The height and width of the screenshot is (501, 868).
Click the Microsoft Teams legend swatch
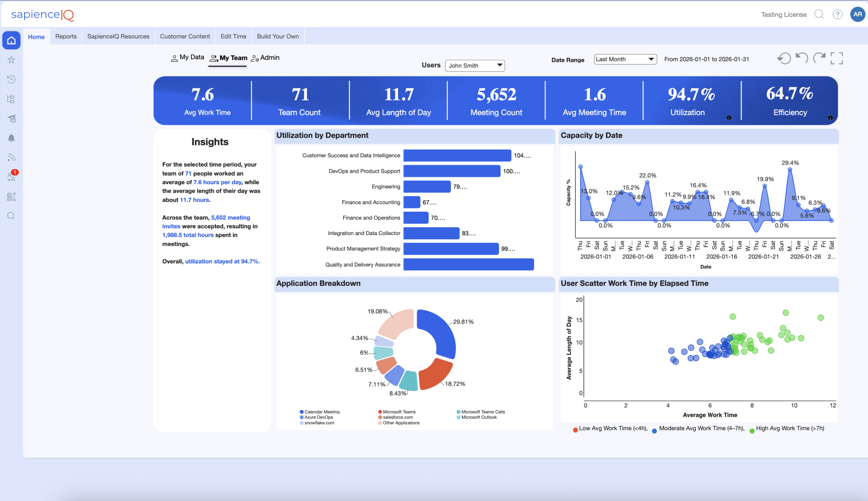click(380, 412)
